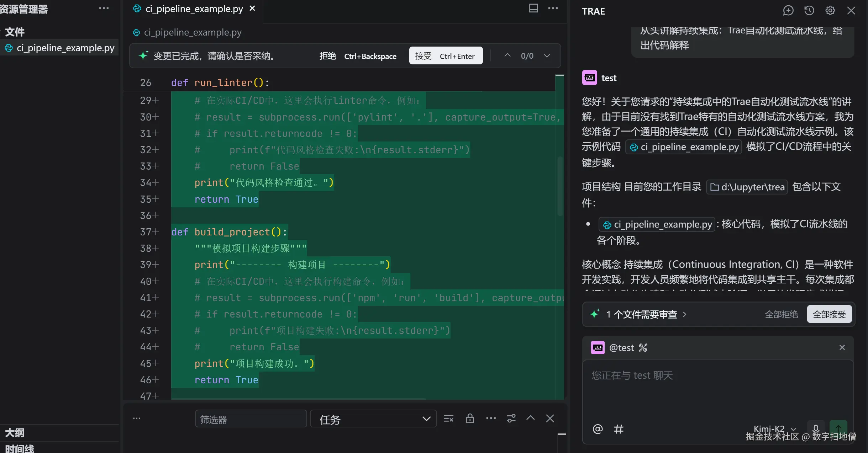Toggle the scroll lock padlock icon
Viewport: 868px width, 453px height.
coord(470,419)
